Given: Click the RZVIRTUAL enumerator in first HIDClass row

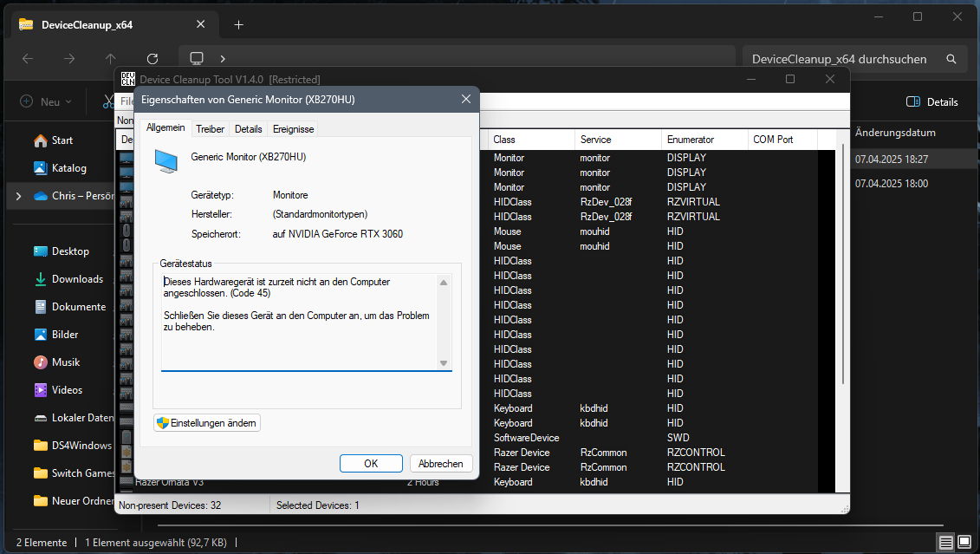Looking at the screenshot, I should tap(693, 202).
